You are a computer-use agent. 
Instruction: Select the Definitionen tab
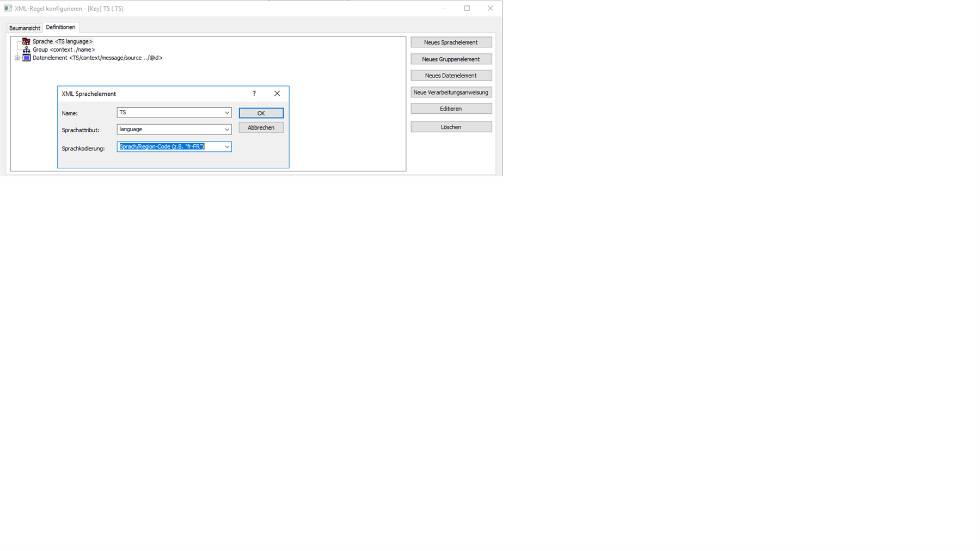pyautogui.click(x=60, y=27)
